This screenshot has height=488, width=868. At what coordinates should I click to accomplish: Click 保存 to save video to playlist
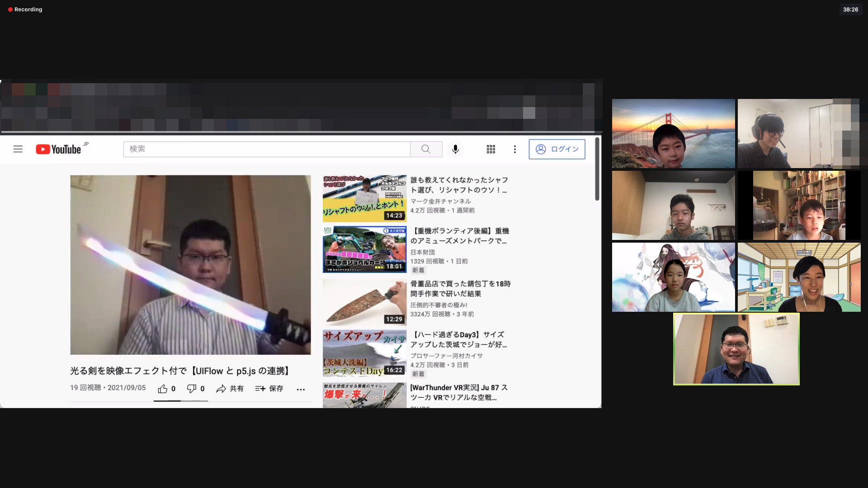(x=269, y=389)
